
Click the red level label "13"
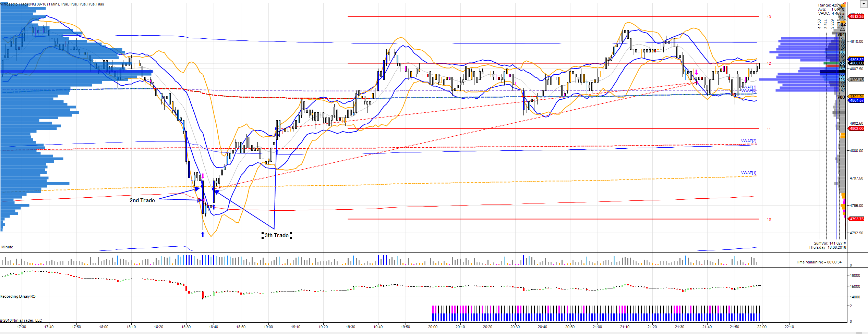coord(769,17)
